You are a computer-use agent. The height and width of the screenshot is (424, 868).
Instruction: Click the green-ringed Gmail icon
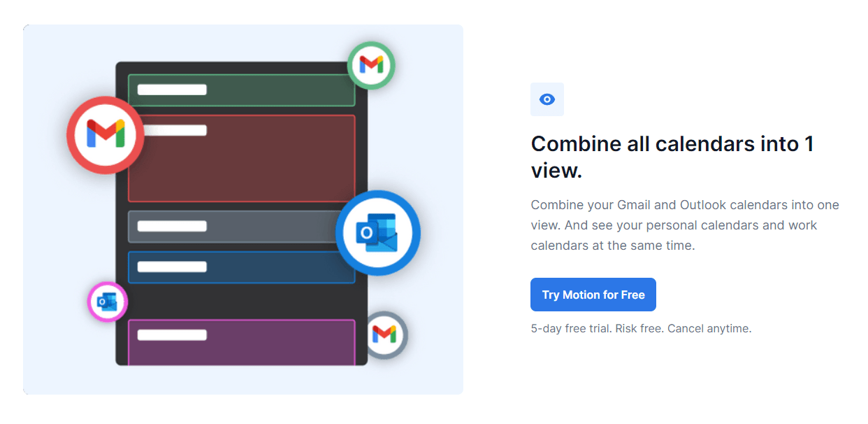371,65
